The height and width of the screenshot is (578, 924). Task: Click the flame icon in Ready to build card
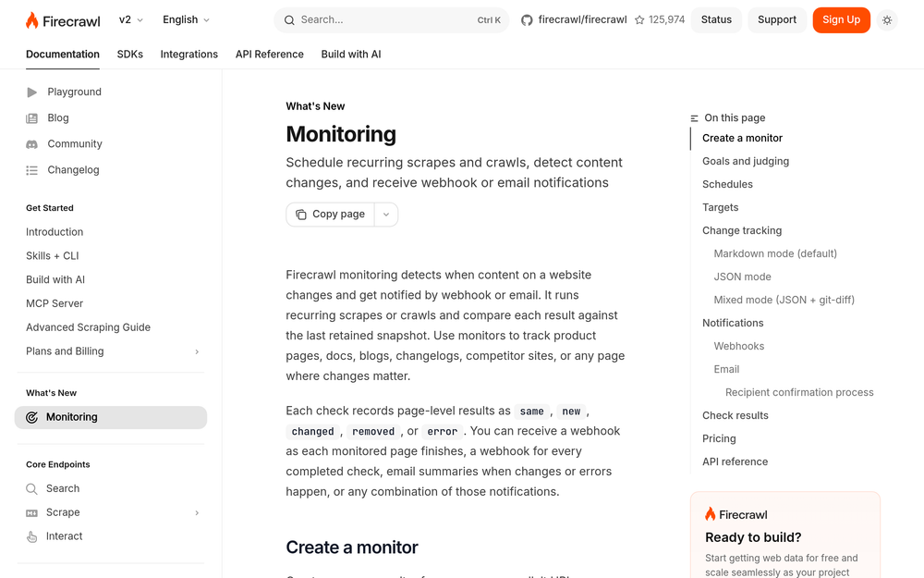click(710, 513)
